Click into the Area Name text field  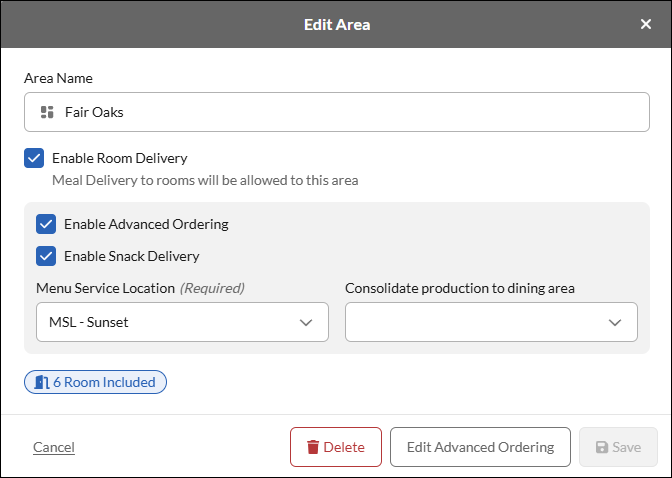(336, 112)
